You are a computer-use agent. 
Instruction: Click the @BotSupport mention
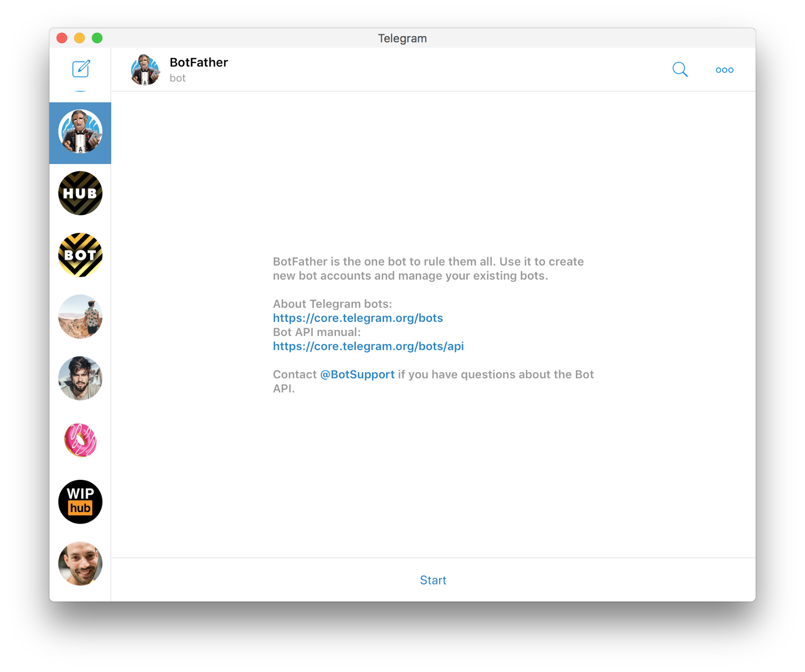[357, 374]
